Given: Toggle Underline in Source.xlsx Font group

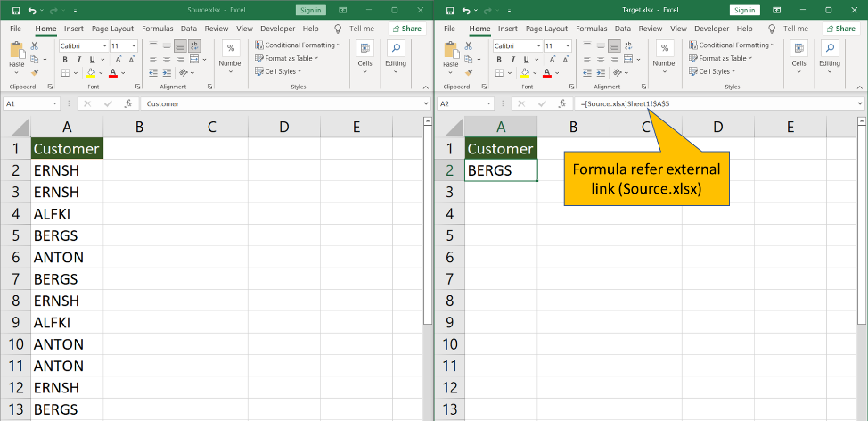Looking at the screenshot, I should click(x=92, y=59).
